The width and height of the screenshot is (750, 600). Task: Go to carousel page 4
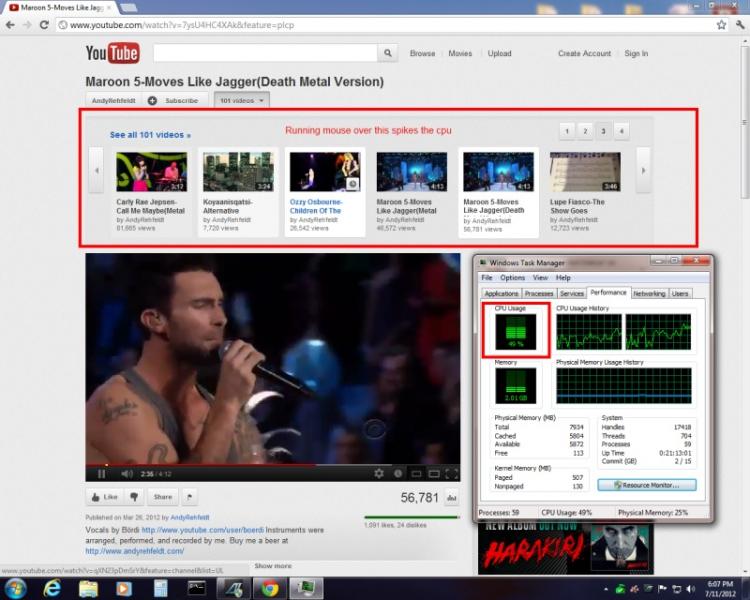click(621, 131)
